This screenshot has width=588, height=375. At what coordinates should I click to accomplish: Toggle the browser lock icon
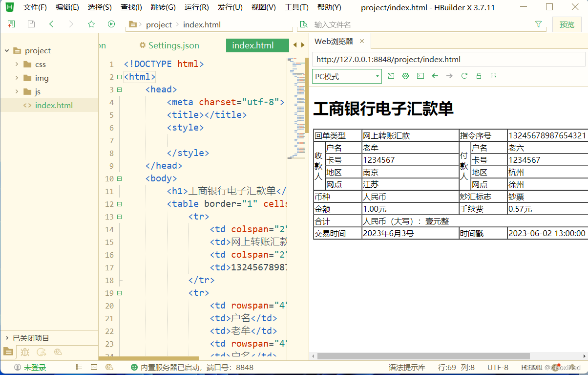[x=479, y=76]
